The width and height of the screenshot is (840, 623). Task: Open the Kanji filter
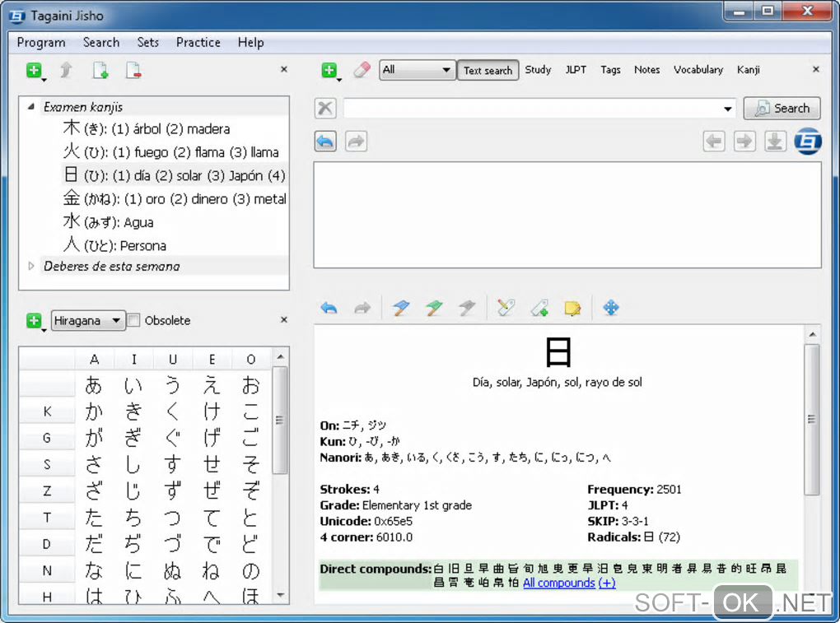tap(748, 70)
